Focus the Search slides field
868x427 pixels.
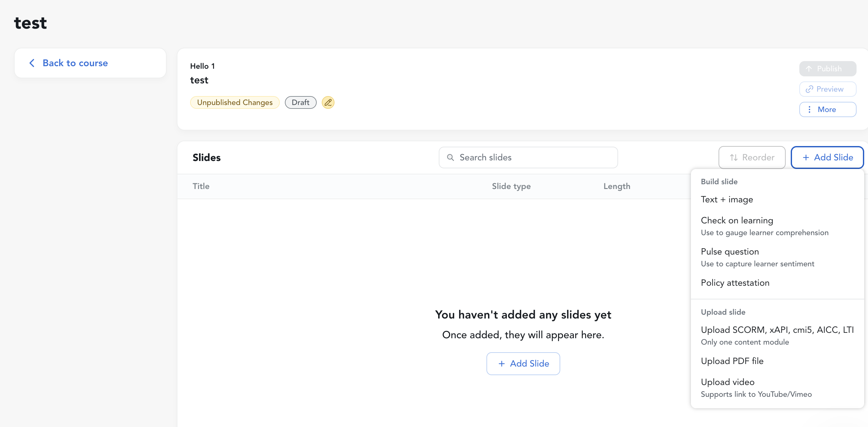coord(528,157)
